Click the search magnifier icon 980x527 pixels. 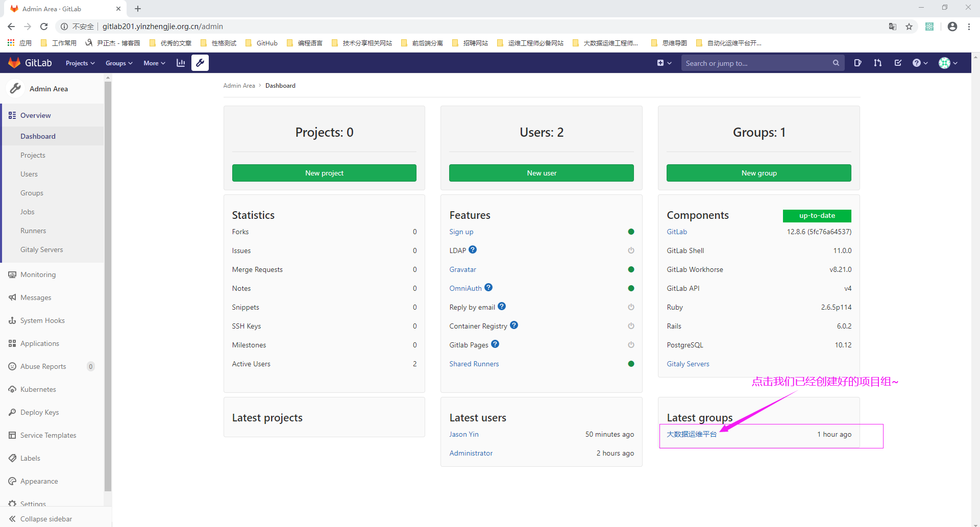tap(836, 63)
